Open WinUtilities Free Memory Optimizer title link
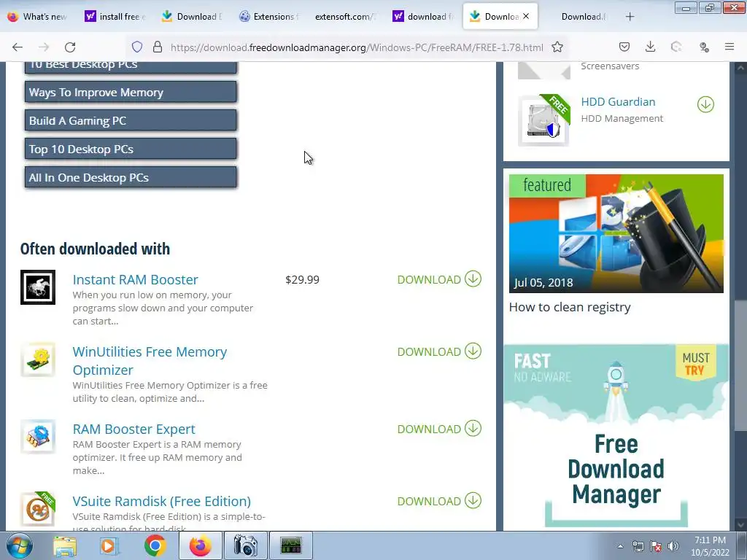 coord(150,360)
